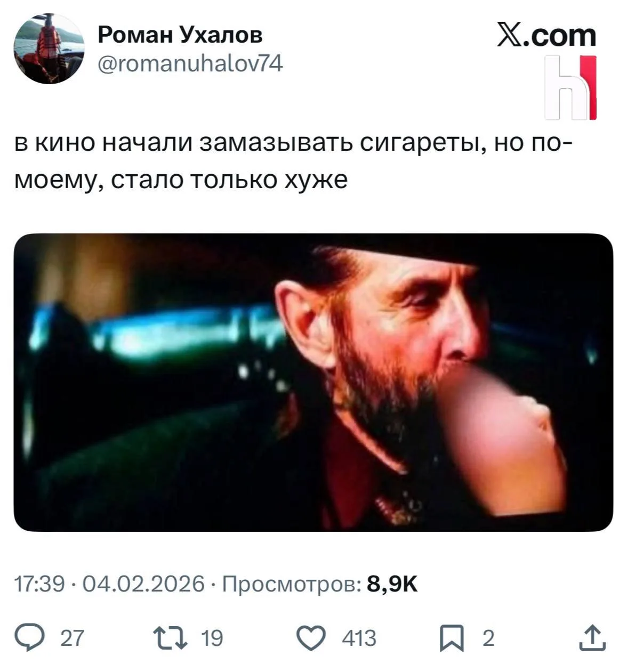Viewport: 627px width, 672px height.
Task: Open the @romanuhalov74 handle link
Action: (190, 63)
